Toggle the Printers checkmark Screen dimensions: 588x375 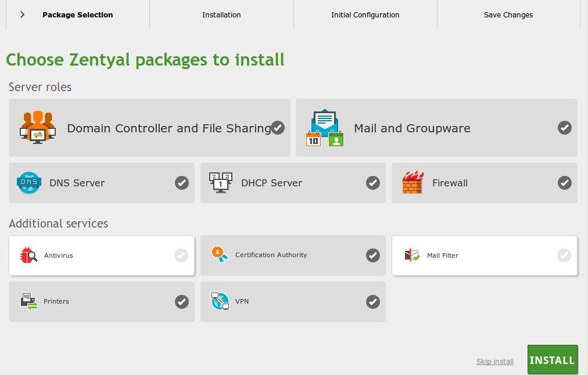[x=182, y=302]
